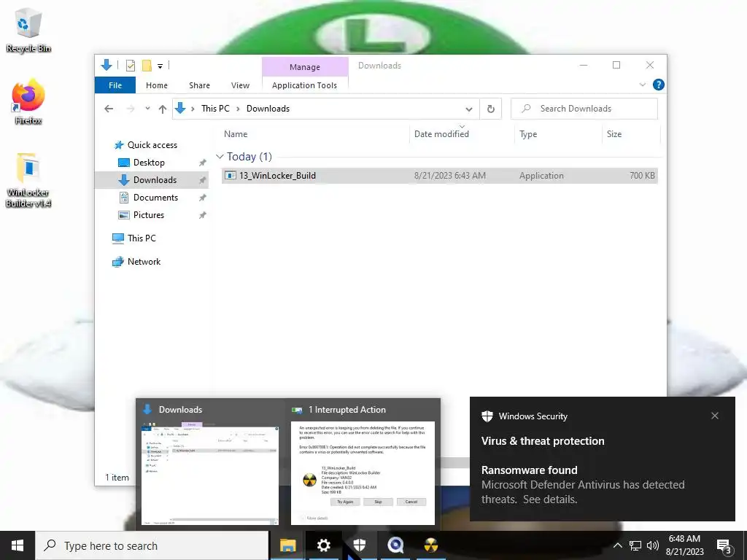Open Settings gear on taskbar

(x=323, y=545)
